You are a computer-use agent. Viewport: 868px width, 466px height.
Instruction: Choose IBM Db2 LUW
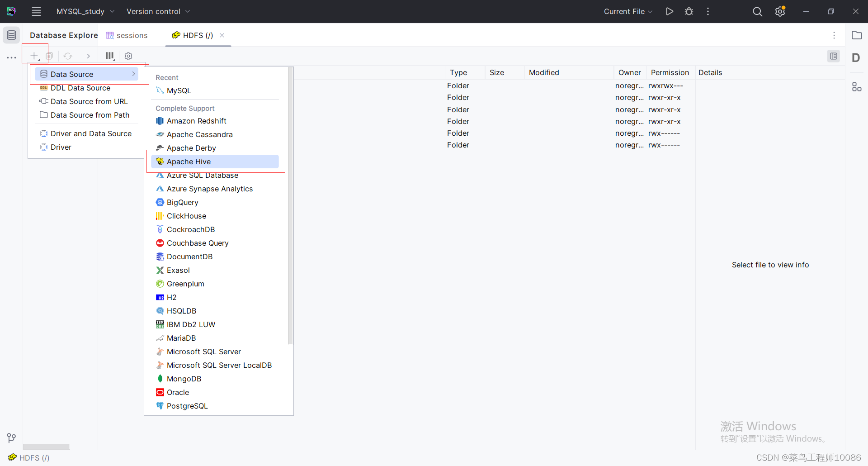(x=215, y=324)
